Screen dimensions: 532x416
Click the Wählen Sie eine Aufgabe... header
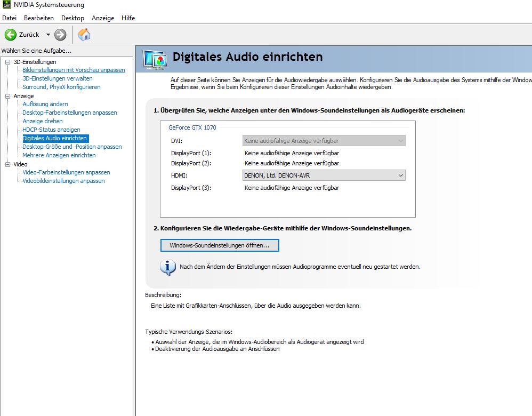click(36, 51)
